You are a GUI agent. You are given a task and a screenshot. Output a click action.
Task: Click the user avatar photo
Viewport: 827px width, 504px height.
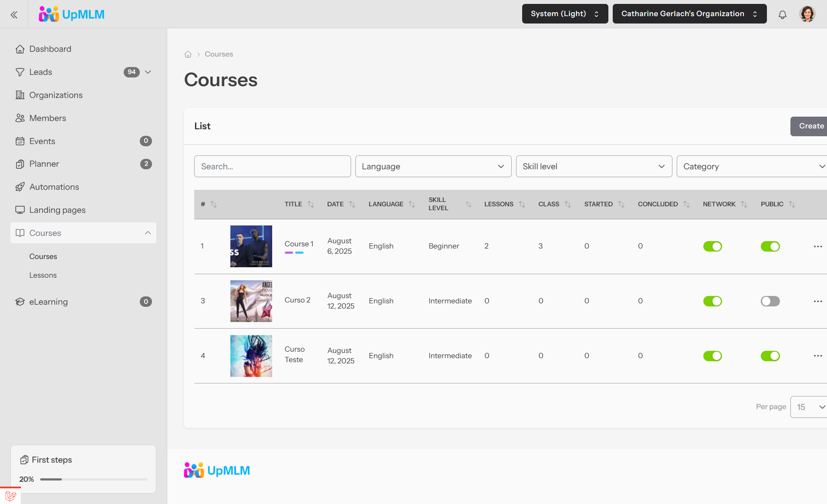click(x=807, y=14)
